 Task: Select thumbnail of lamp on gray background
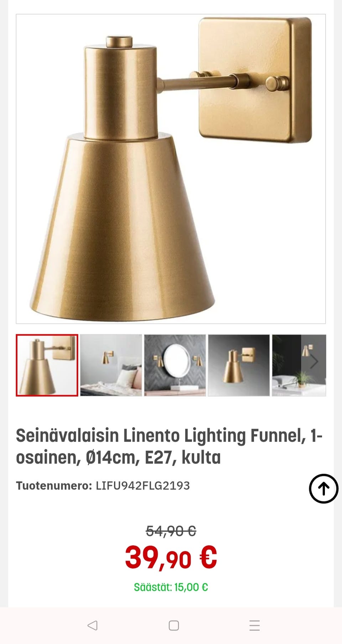tap(239, 365)
